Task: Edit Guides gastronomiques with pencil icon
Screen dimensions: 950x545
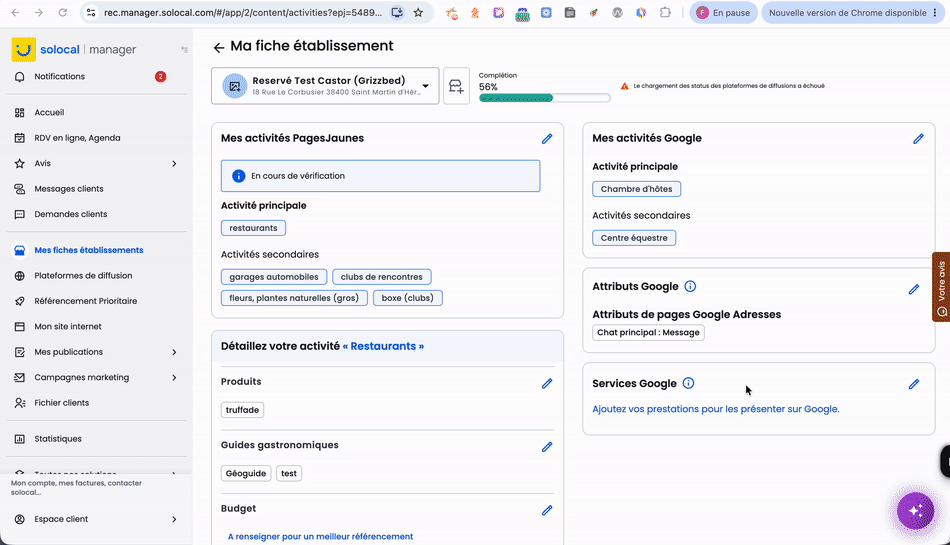Action: 547,447
